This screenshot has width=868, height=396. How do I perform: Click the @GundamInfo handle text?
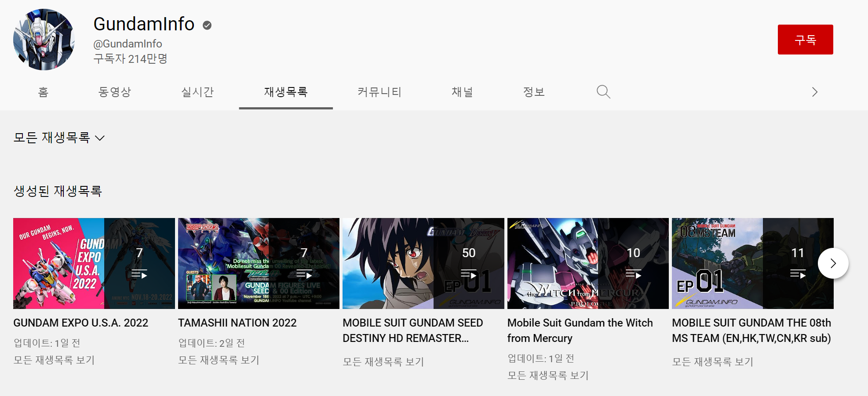pos(128,44)
